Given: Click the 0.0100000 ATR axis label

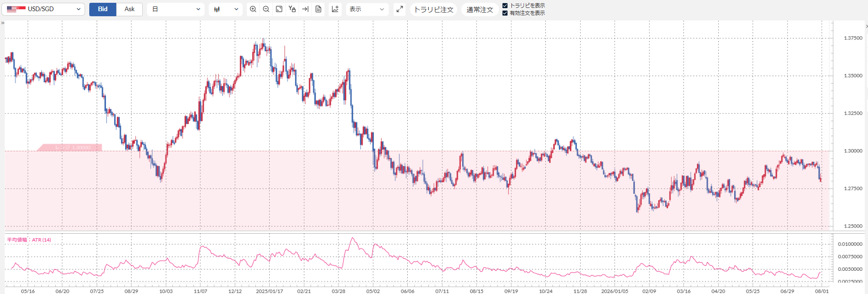Looking at the screenshot, I should pos(850,244).
